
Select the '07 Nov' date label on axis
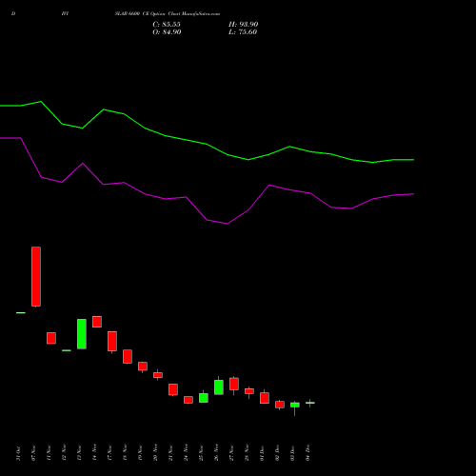pos(33,453)
